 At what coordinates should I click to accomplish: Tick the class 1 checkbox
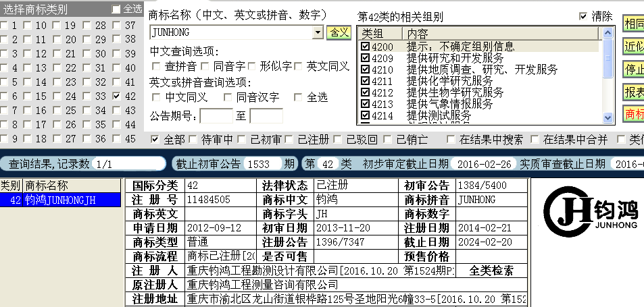(x=4, y=26)
